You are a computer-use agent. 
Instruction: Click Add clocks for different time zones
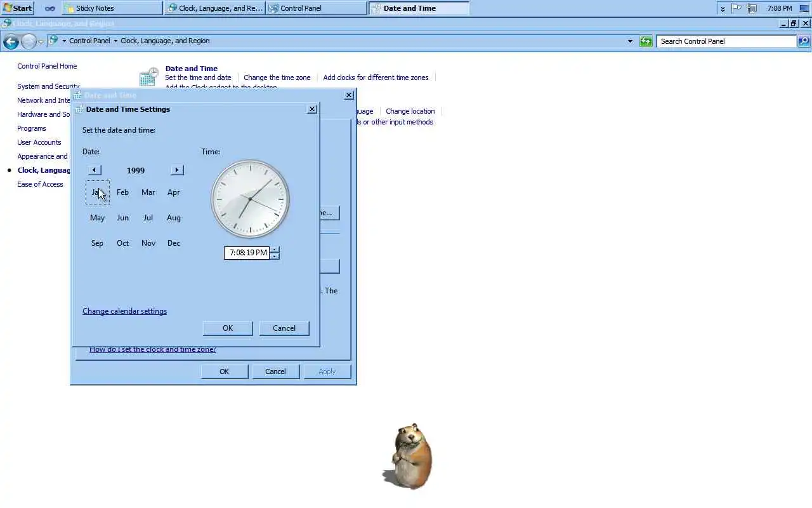pos(376,77)
